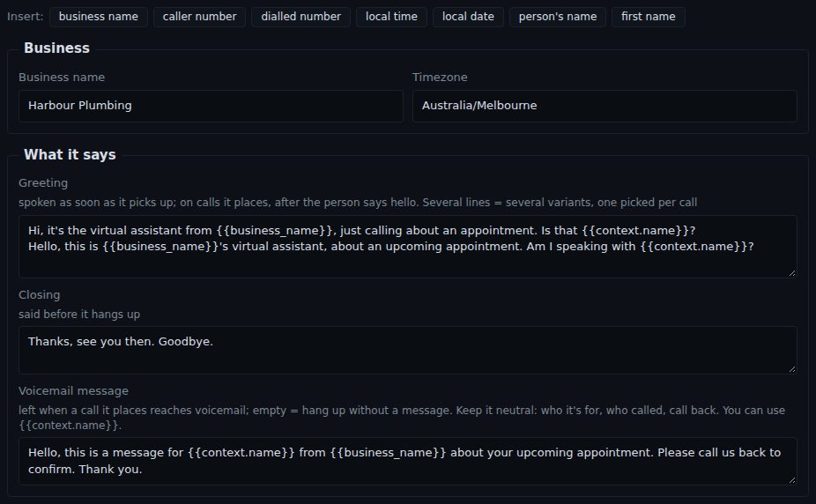Screen dimensions: 816x504
Task: Click the 'Timezone' field label
Action: (440, 78)
